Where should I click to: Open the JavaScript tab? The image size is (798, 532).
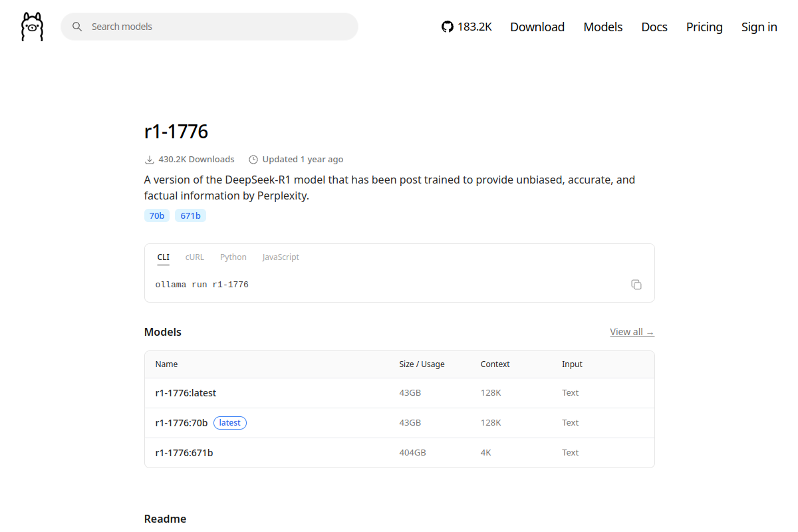coord(281,257)
